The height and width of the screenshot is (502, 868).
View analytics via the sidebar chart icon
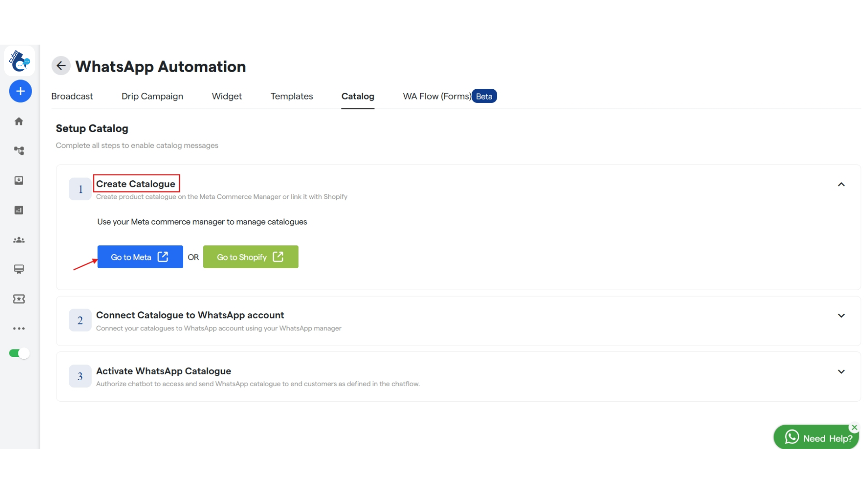click(x=19, y=210)
